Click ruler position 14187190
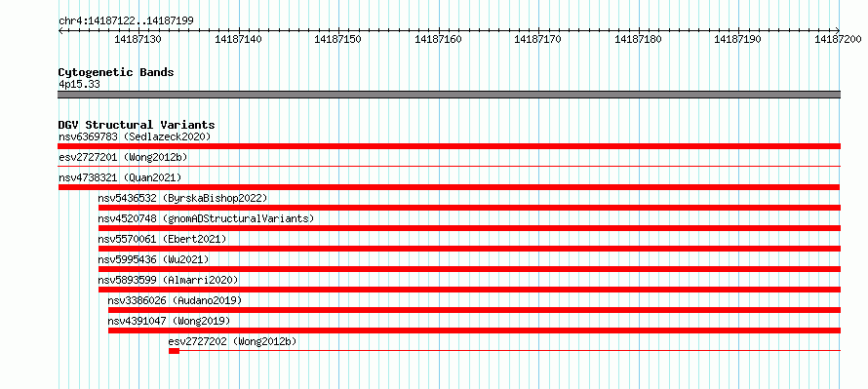 click(738, 39)
